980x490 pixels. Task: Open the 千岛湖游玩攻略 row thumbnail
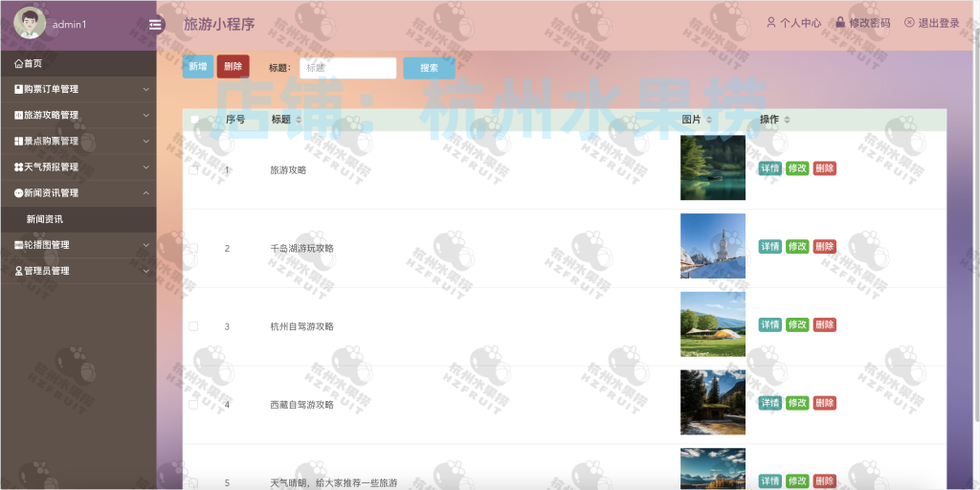click(x=712, y=246)
